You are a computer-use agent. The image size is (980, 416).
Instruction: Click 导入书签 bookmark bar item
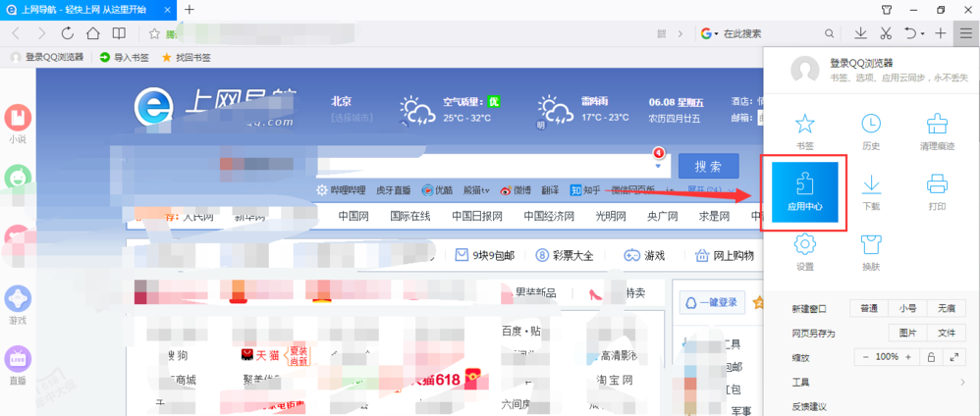pyautogui.click(x=125, y=57)
